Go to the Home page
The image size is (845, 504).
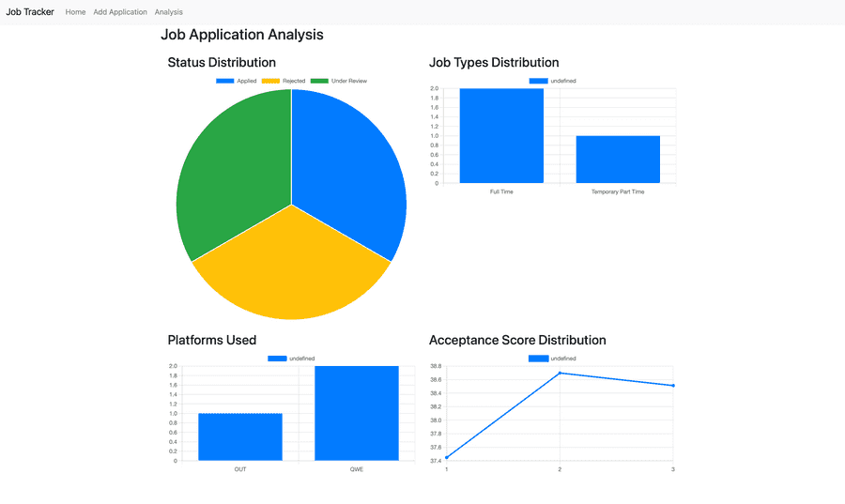pos(75,12)
